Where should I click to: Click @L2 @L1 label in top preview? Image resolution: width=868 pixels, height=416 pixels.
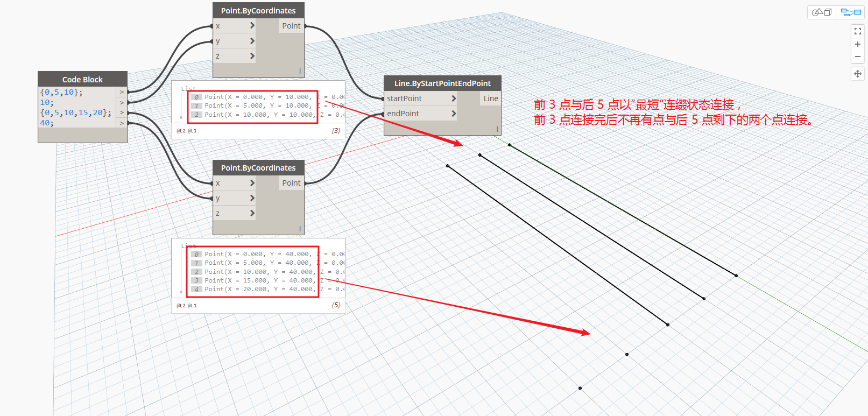(x=187, y=131)
